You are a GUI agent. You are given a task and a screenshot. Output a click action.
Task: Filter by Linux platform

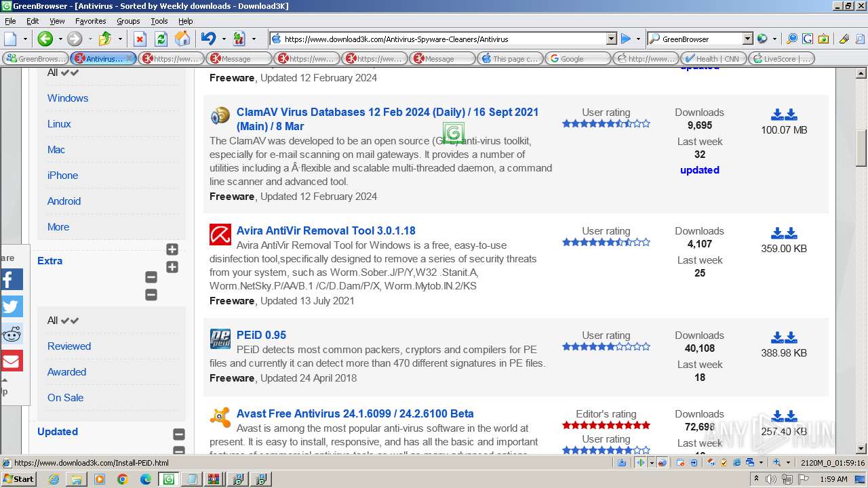click(x=59, y=124)
